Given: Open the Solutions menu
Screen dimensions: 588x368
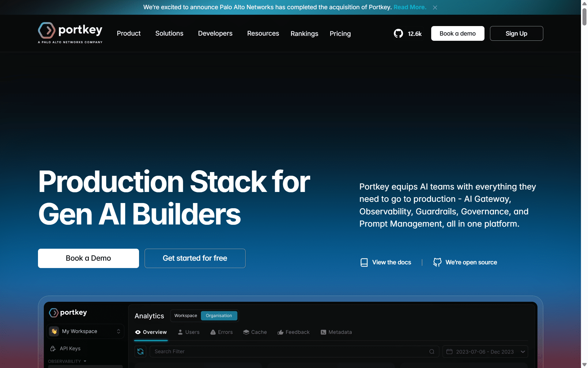Looking at the screenshot, I should (169, 33).
